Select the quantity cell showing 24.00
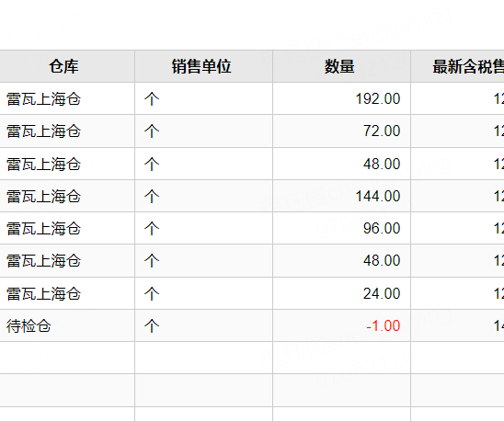The height and width of the screenshot is (421, 504). (x=342, y=293)
